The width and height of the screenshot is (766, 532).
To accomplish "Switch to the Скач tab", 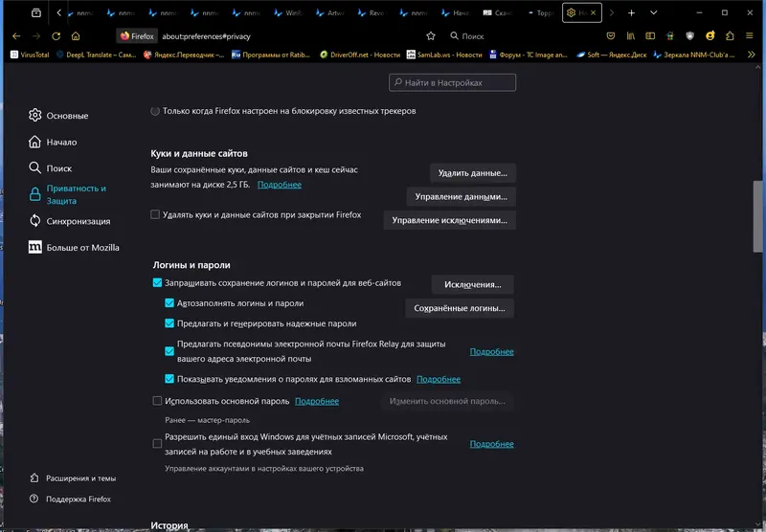I will pyautogui.click(x=498, y=12).
